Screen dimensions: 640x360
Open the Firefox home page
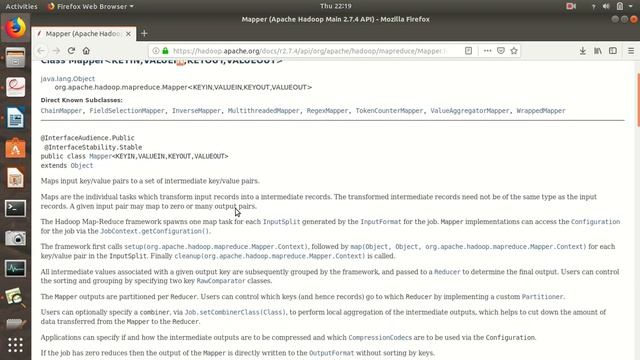coord(86,51)
